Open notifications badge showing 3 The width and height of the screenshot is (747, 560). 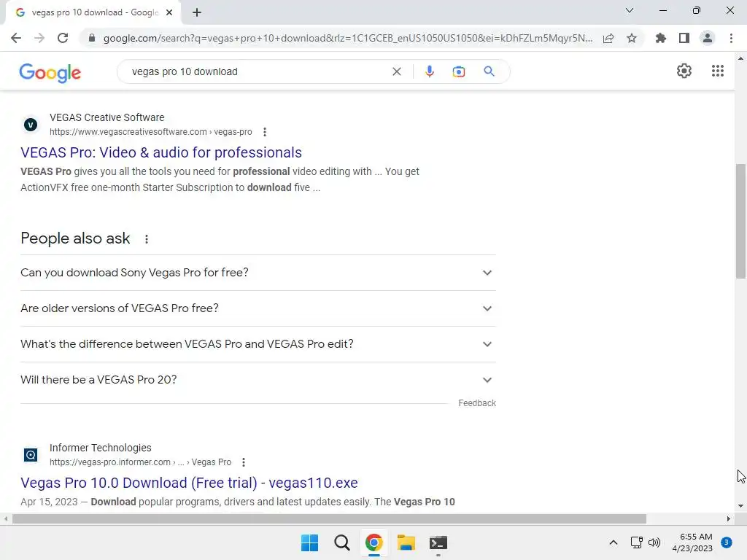[x=727, y=542]
